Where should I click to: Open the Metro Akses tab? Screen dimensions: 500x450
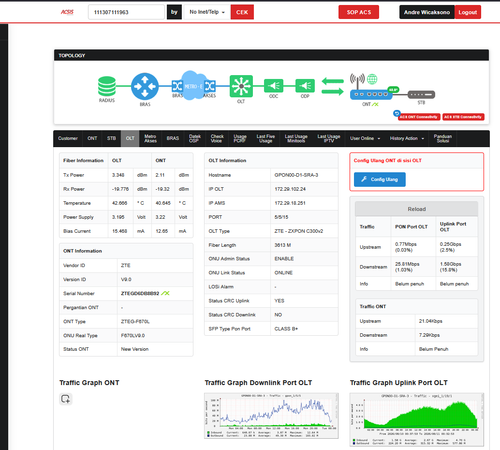(x=150, y=138)
